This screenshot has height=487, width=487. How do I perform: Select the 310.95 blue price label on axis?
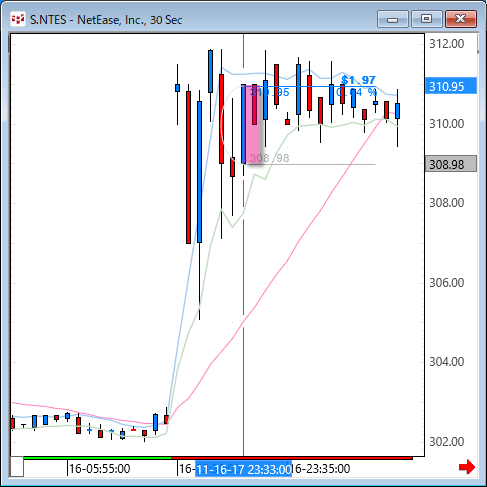point(451,86)
